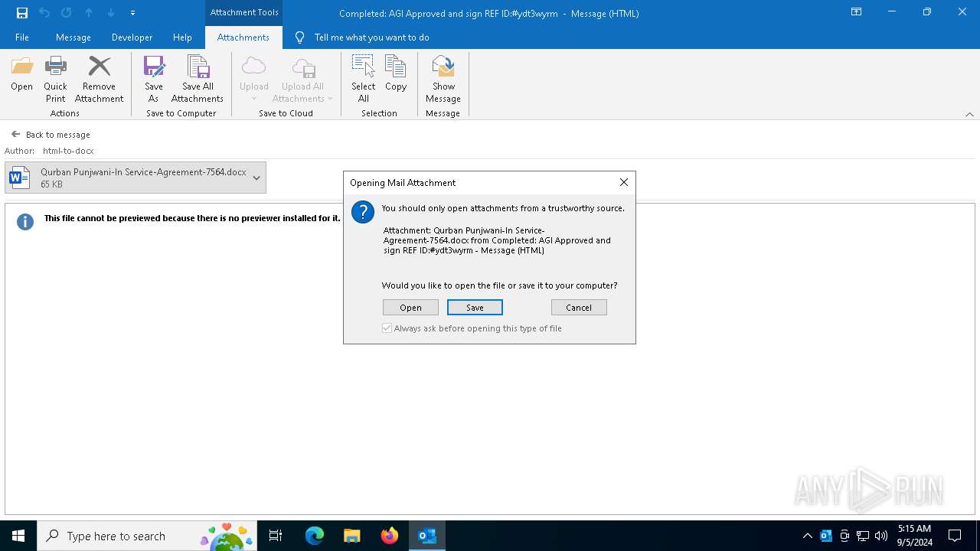The width and height of the screenshot is (980, 551).
Task: Switch to the Help tab
Action: click(x=182, y=37)
